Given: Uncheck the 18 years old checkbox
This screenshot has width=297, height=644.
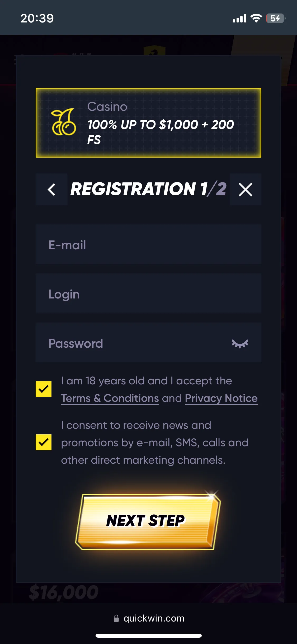Looking at the screenshot, I should point(44,389).
